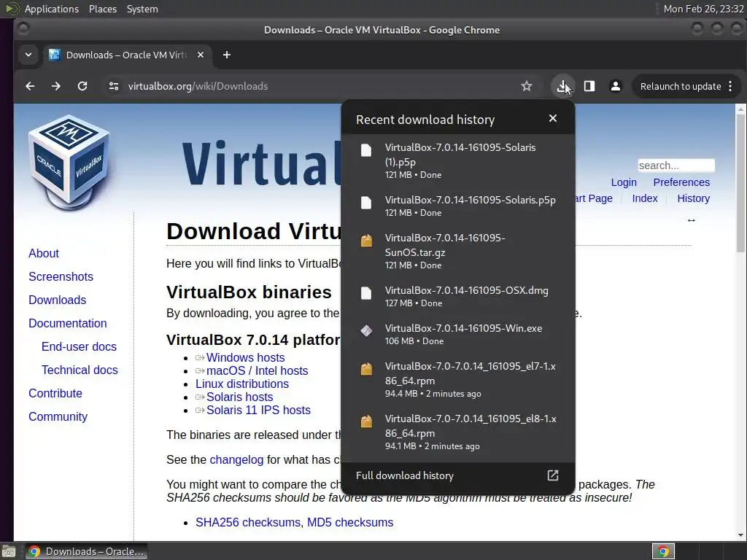
Task: Click the browser back arrow
Action: (x=30, y=86)
